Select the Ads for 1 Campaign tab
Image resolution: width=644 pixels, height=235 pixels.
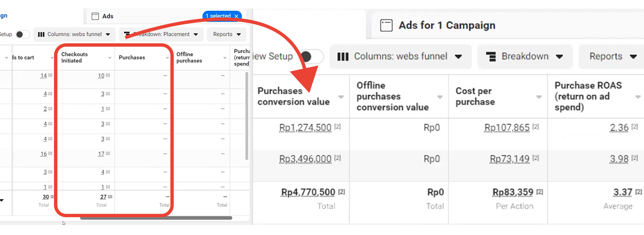(x=447, y=26)
